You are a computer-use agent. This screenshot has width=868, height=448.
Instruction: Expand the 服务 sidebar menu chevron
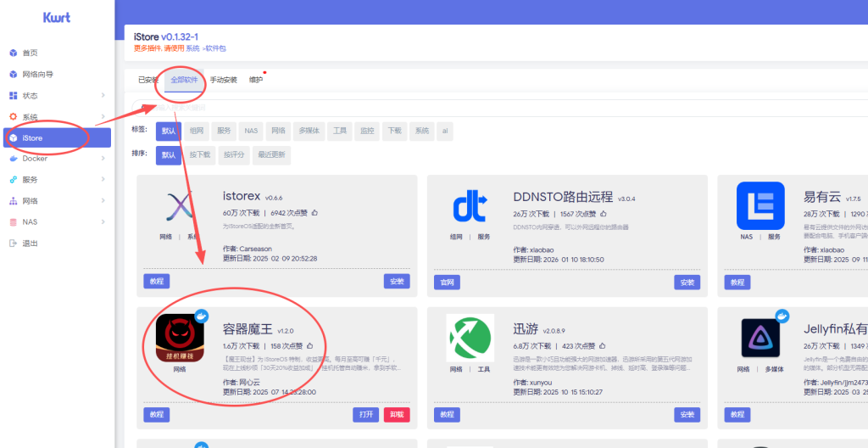(x=103, y=180)
